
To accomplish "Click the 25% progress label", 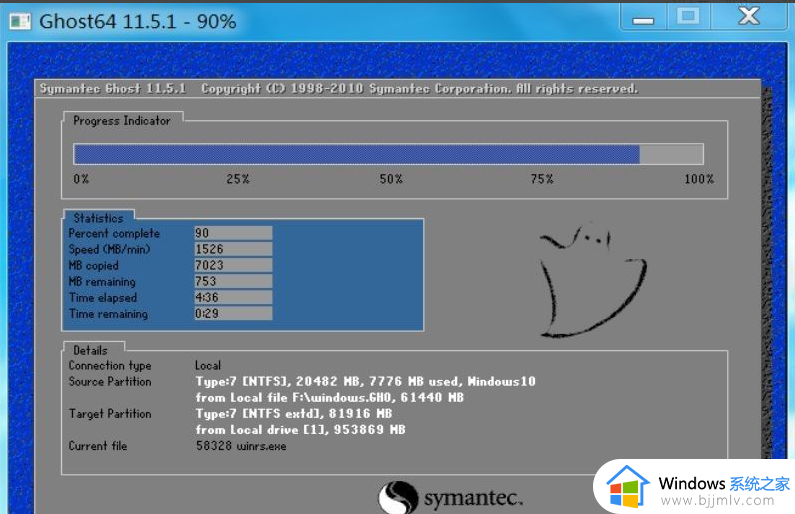I will [x=238, y=179].
